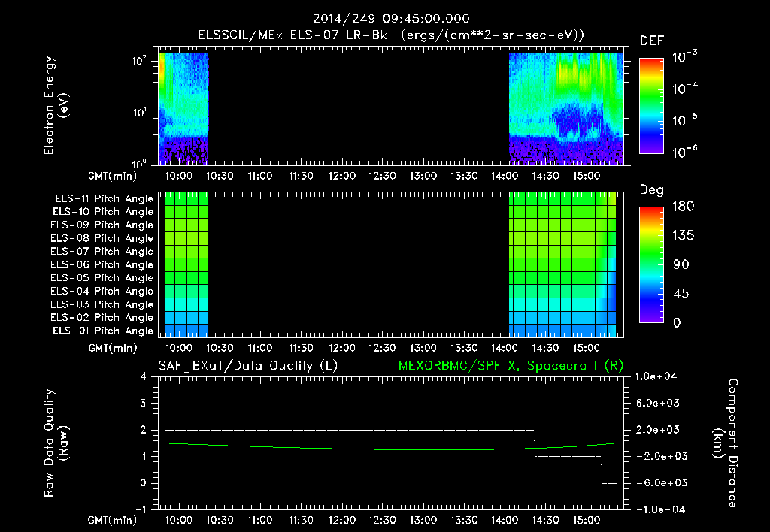This screenshot has height=532, width=770.
Task: Click the 10^1 tick on electron energy axis
Action: coord(139,113)
